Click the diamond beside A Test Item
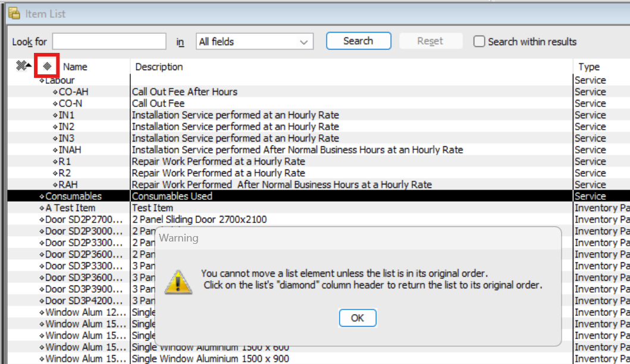This screenshot has height=364, width=630. click(x=42, y=208)
